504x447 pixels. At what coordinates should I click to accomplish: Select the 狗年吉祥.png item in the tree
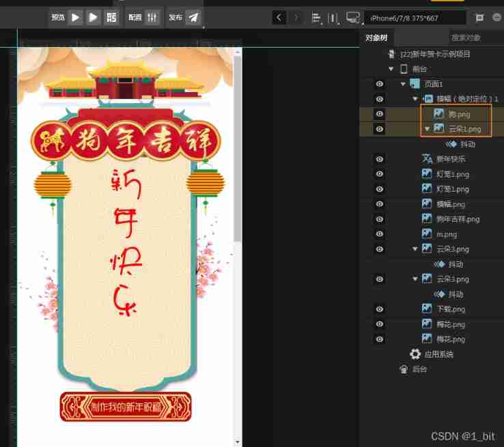[458, 219]
